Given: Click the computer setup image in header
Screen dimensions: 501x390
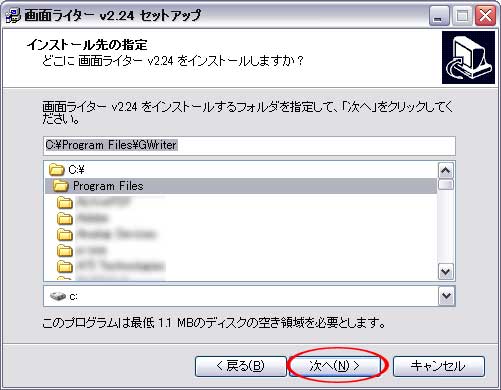Looking at the screenshot, I should (468, 58).
